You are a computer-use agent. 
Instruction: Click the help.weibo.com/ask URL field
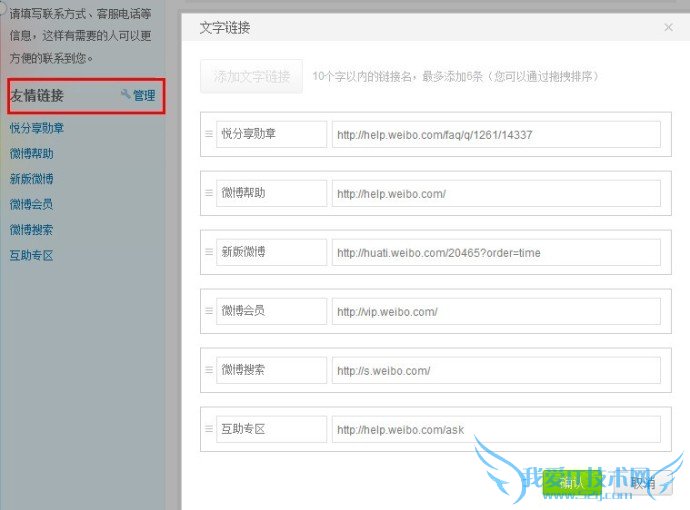click(496, 429)
